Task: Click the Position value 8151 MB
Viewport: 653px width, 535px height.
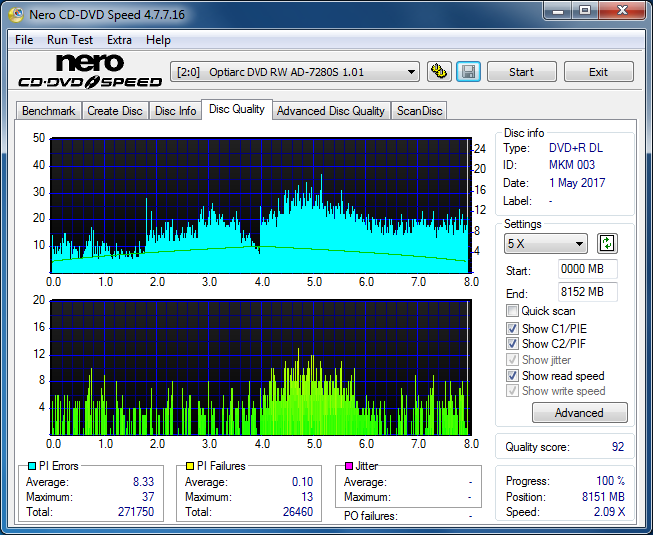Action: point(603,497)
